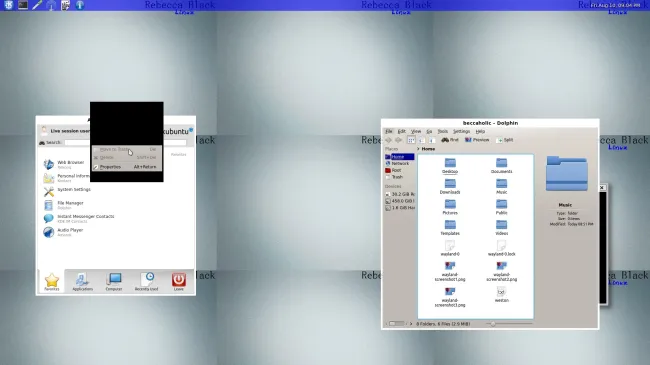This screenshot has height=365, width=650.
Task: Select Columns view mode in Dolphin toolbar
Action: click(432, 140)
